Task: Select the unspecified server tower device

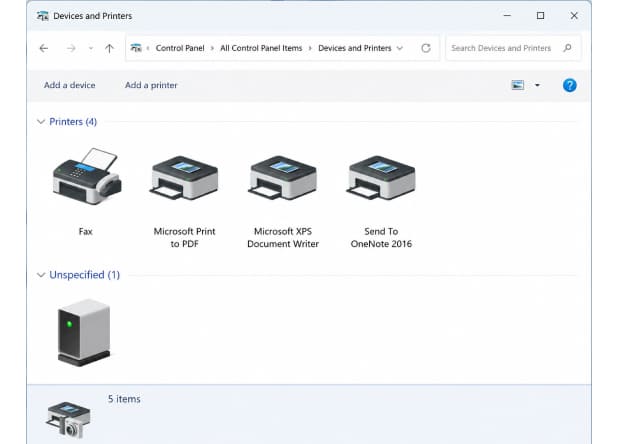Action: (84, 333)
